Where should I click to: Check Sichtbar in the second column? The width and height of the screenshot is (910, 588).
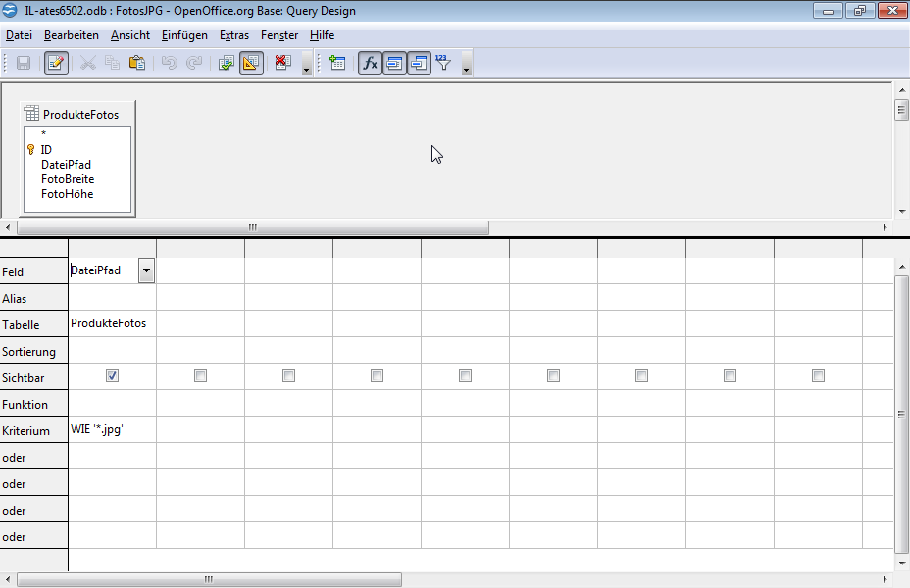(200, 376)
